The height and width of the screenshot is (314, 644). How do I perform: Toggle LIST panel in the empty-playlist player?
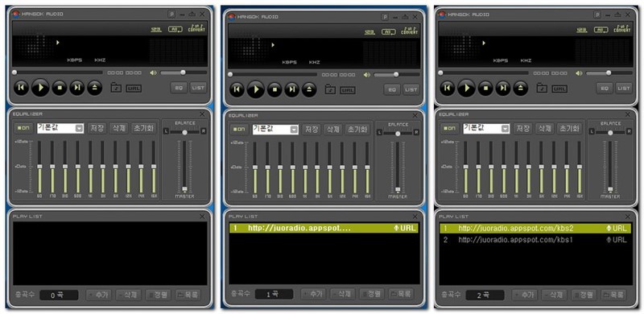tap(198, 88)
